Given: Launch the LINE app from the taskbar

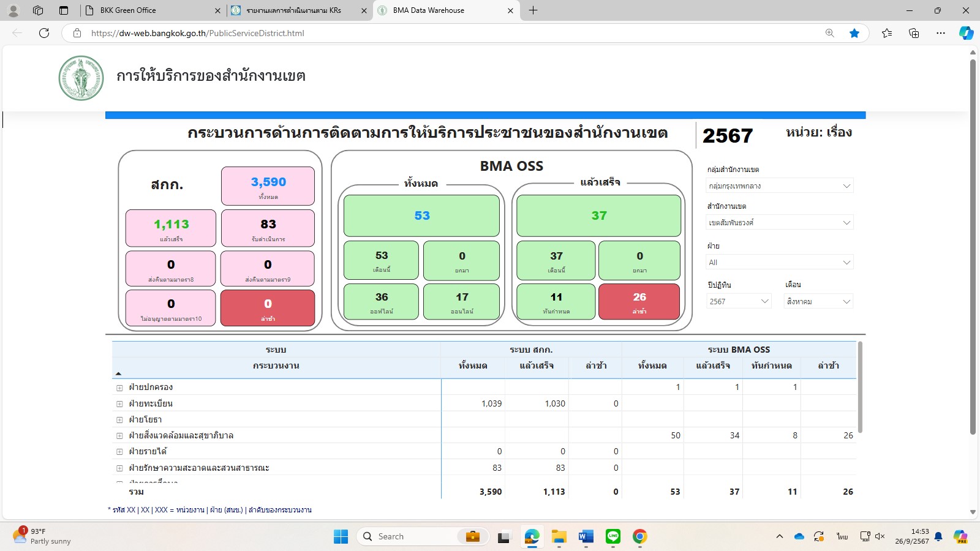Looking at the screenshot, I should click(x=613, y=536).
